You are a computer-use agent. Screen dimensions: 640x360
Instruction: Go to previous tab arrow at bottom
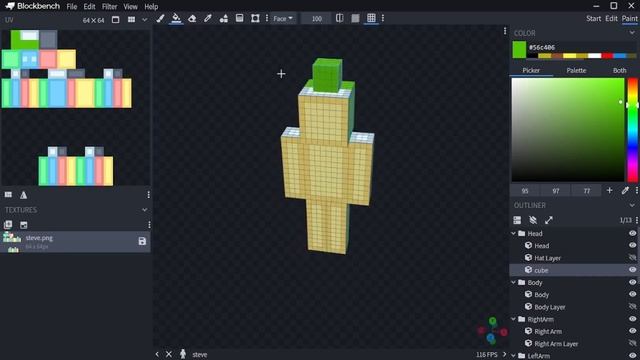tap(157, 354)
